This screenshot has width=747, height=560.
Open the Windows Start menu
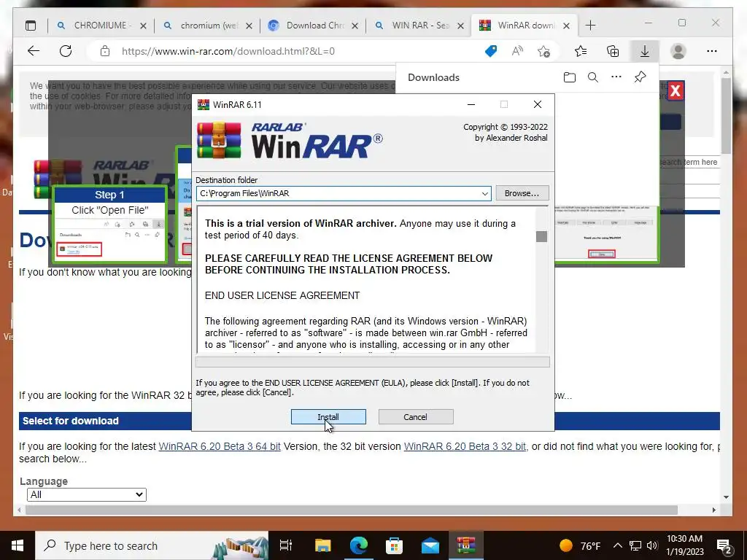click(x=18, y=545)
